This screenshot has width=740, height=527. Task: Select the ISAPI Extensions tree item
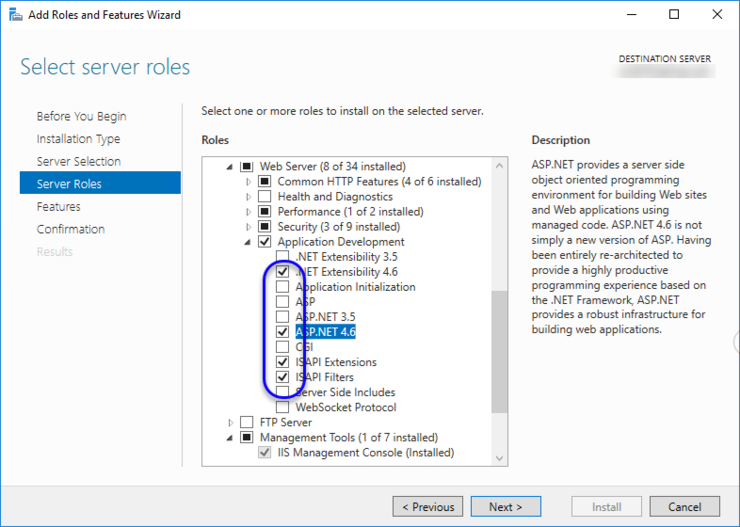point(336,362)
